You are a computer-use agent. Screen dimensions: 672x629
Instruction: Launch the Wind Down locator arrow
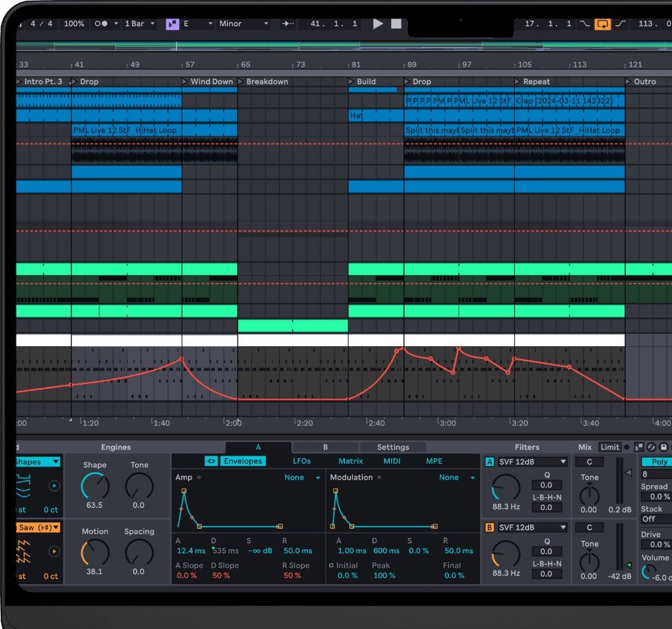185,81
